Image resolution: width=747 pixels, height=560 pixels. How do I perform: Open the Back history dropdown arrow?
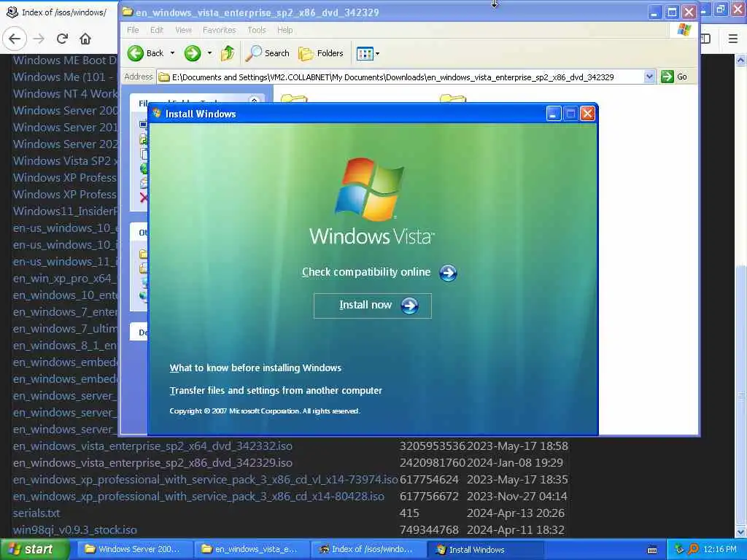point(172,53)
